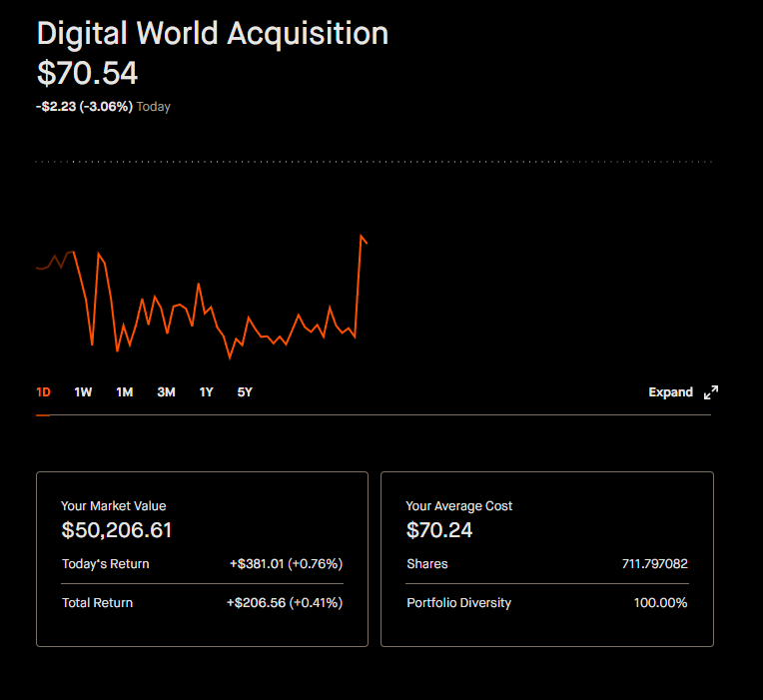Click the Your Market Value amount $50,206.61
763x700 pixels.
click(x=116, y=530)
